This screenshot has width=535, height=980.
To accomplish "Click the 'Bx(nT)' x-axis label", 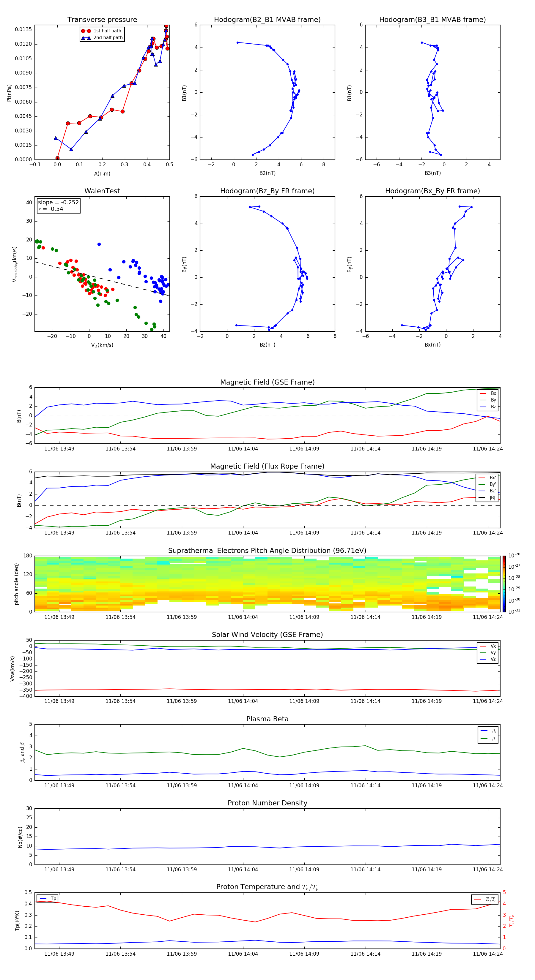I will tap(432, 345).
